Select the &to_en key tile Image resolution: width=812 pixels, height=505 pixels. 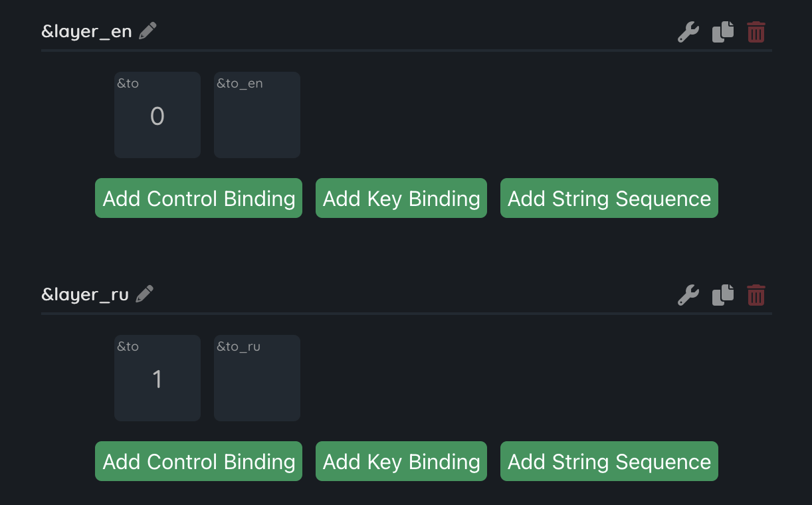tap(257, 115)
